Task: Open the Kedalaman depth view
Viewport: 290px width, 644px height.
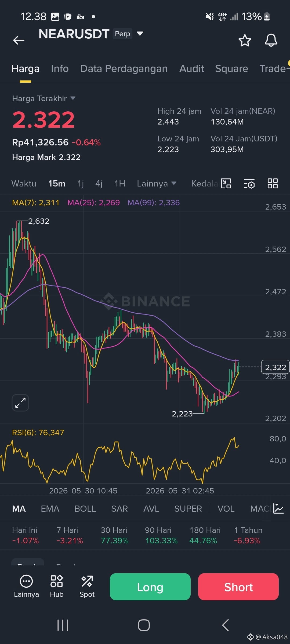Action: coord(205,184)
